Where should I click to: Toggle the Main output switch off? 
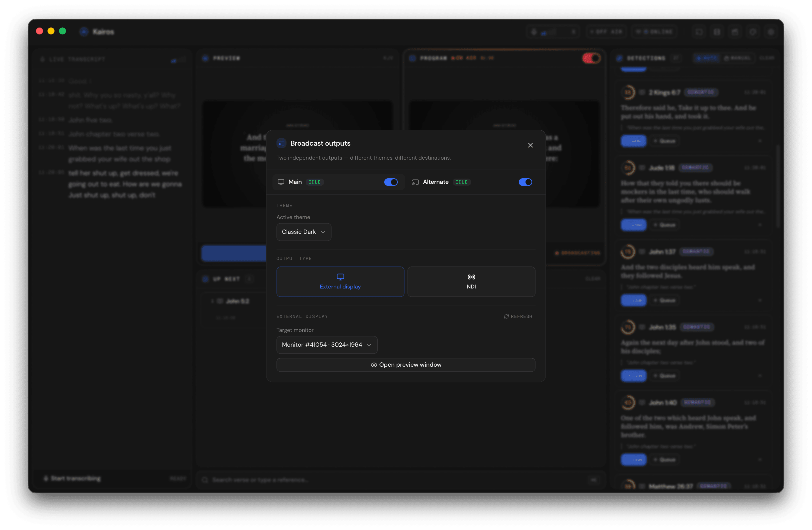pos(391,182)
